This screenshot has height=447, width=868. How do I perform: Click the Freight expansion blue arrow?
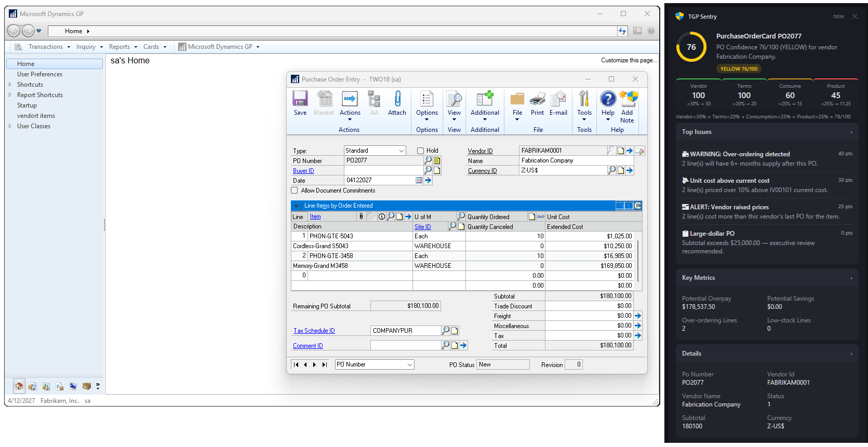(x=638, y=316)
